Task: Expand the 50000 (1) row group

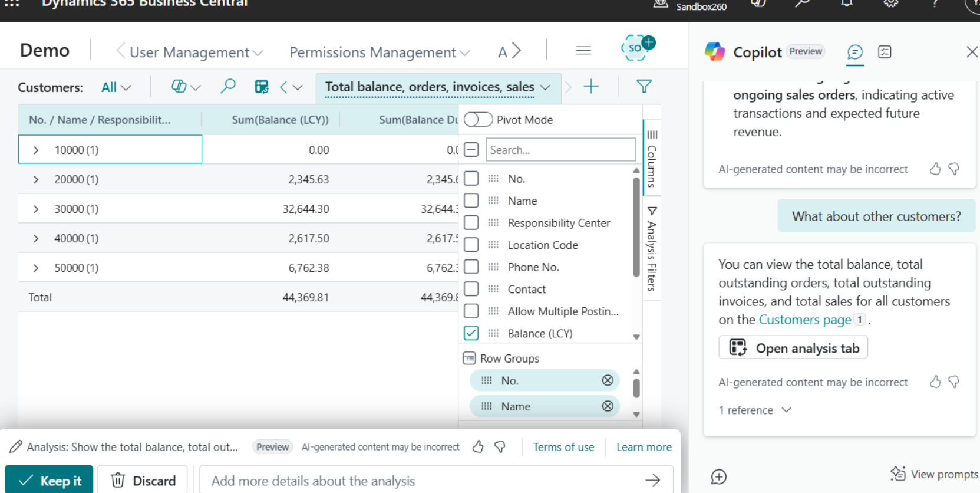Action: click(36, 268)
